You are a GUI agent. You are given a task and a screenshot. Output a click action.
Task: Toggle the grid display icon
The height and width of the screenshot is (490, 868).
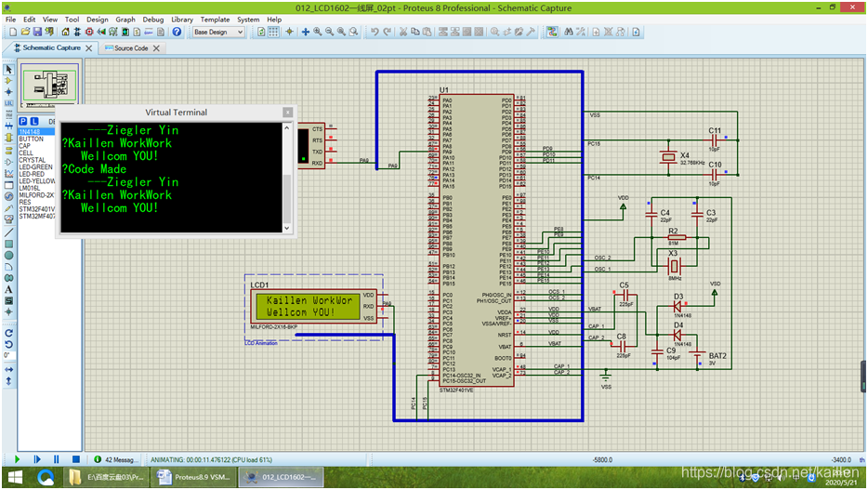[273, 33]
